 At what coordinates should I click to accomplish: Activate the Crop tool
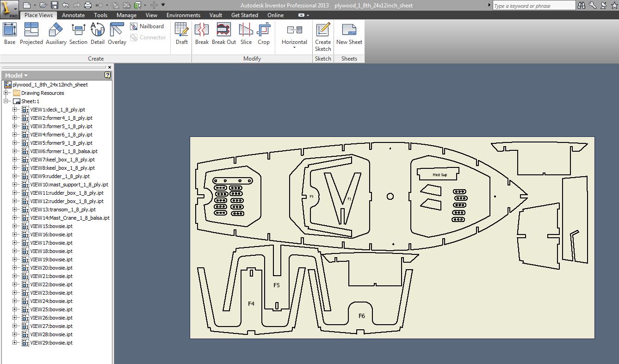tap(264, 34)
